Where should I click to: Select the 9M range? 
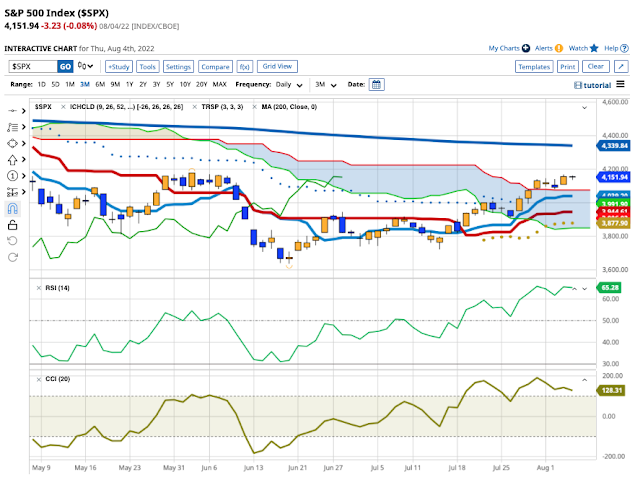click(x=116, y=84)
